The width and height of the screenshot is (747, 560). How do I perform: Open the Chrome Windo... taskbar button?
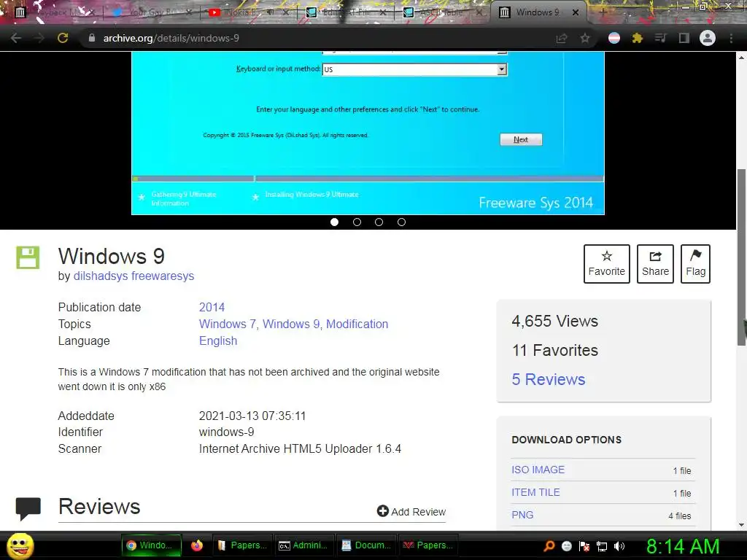coord(151,545)
